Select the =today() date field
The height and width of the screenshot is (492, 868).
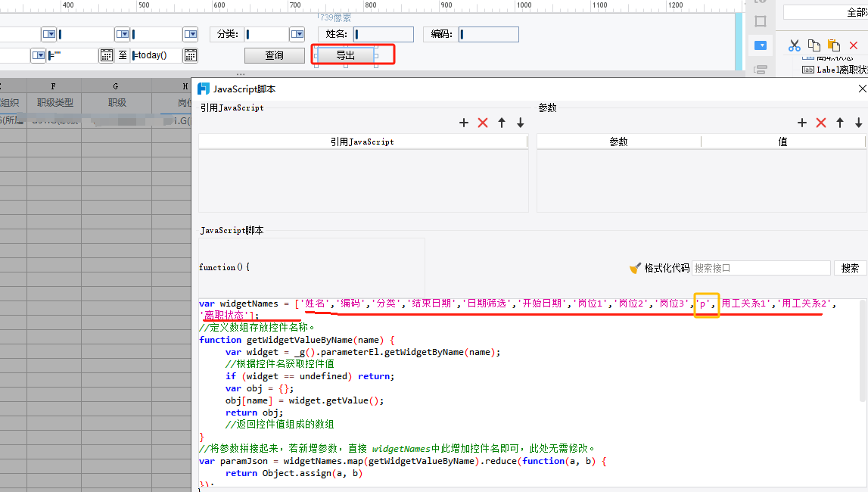pyautogui.click(x=157, y=55)
